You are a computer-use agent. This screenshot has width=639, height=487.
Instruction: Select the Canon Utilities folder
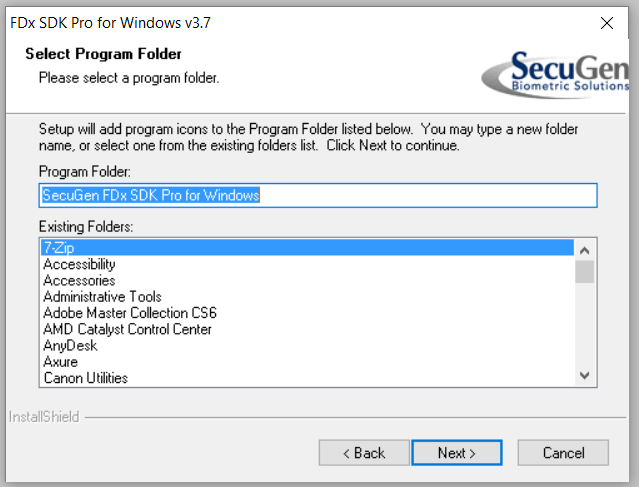pyautogui.click(x=307, y=378)
